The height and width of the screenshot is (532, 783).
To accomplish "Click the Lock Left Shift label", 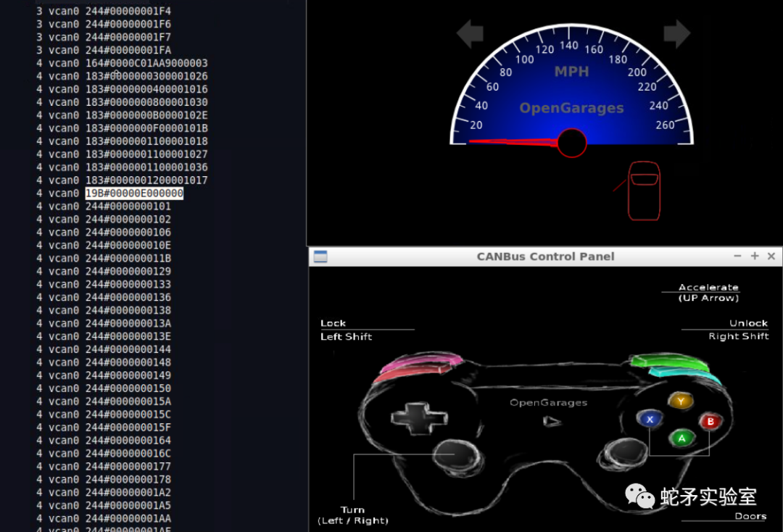I will point(346,330).
